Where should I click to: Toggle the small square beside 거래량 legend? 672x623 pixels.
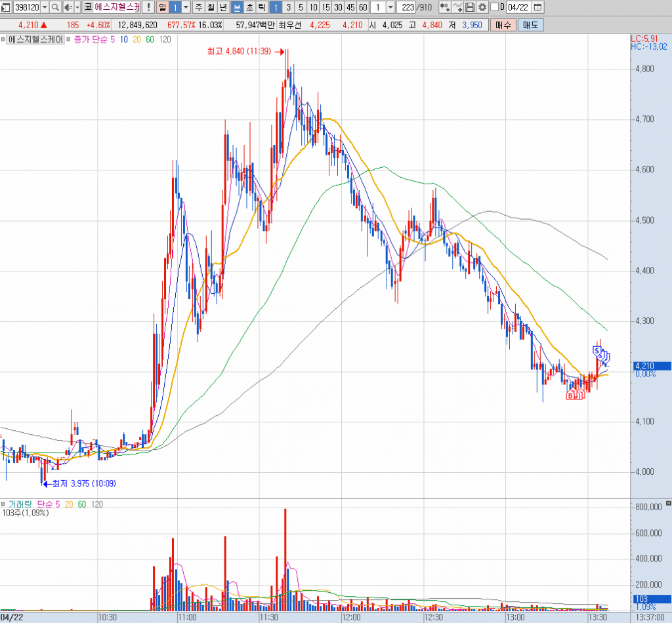tap(4, 504)
